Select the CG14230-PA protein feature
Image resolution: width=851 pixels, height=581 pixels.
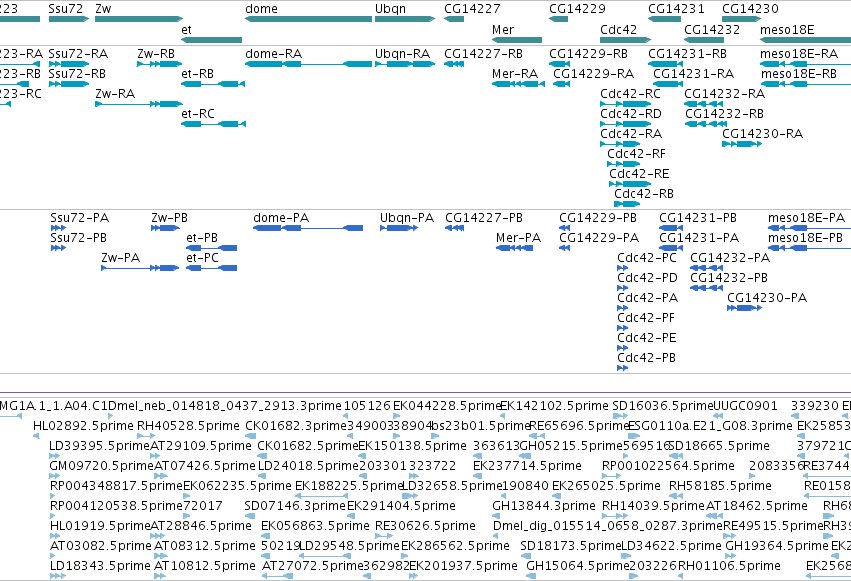click(745, 308)
